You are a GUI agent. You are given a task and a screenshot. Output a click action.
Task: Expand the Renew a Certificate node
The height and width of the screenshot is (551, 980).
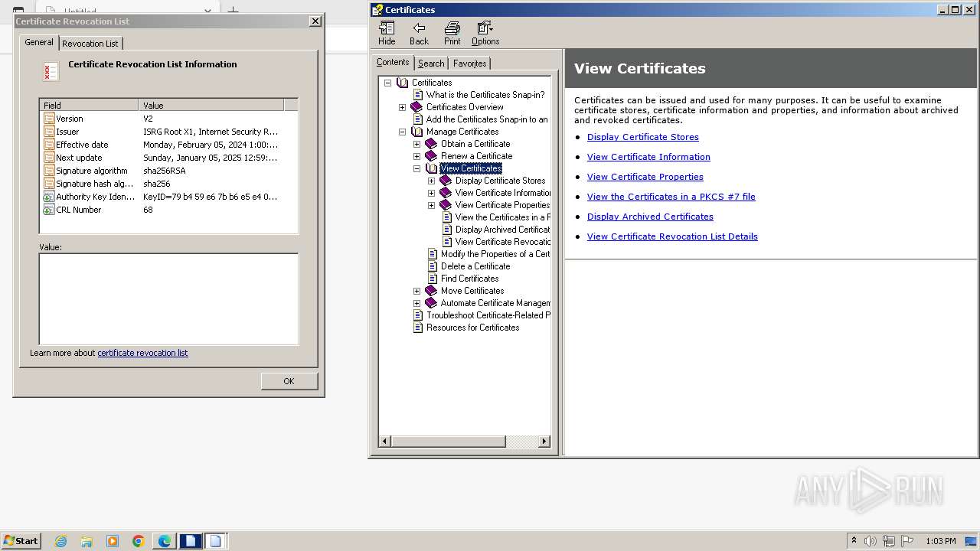tap(416, 156)
